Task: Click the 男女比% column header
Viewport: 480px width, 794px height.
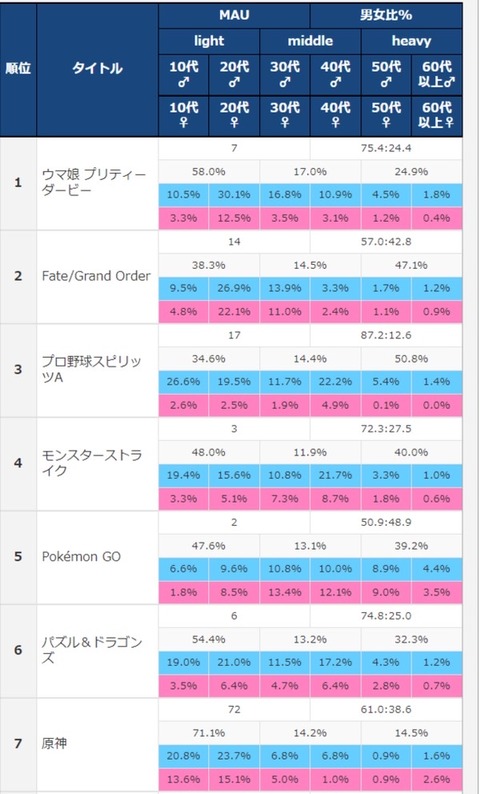Action: tap(386, 15)
